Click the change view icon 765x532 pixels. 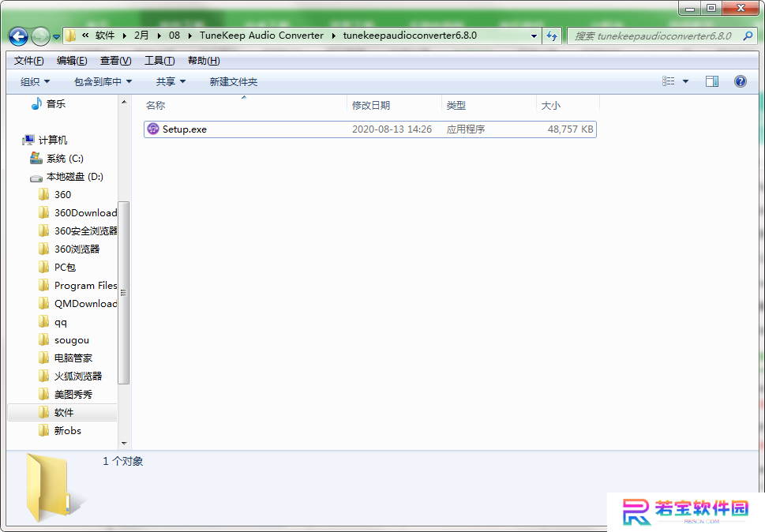tap(669, 81)
